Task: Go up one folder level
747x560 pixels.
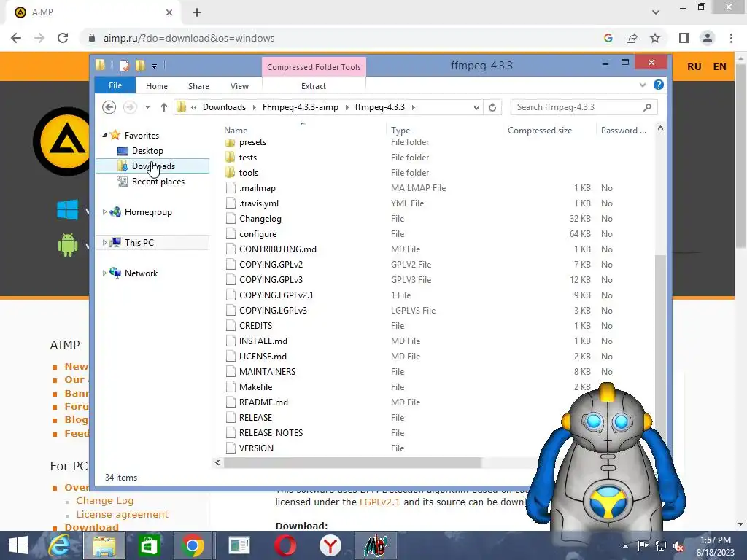Action: (x=164, y=107)
